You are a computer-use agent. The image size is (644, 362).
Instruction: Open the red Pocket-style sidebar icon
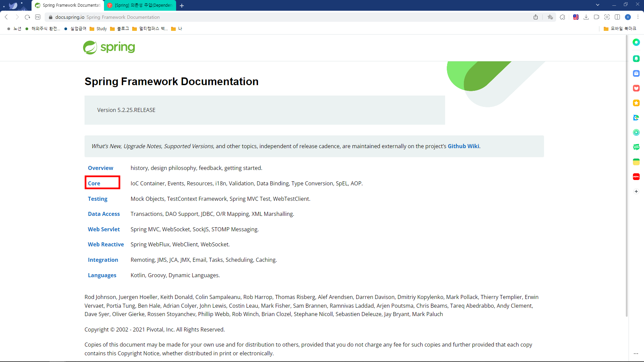tap(636, 88)
